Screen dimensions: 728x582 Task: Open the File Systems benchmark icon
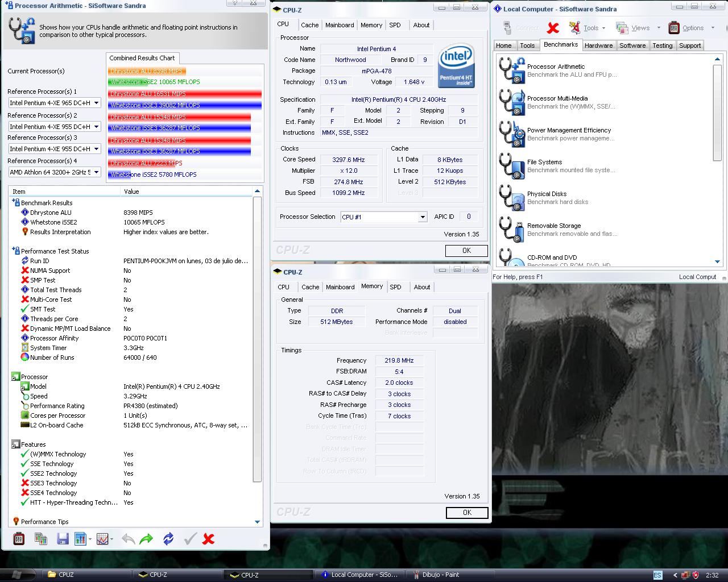[x=512, y=166]
